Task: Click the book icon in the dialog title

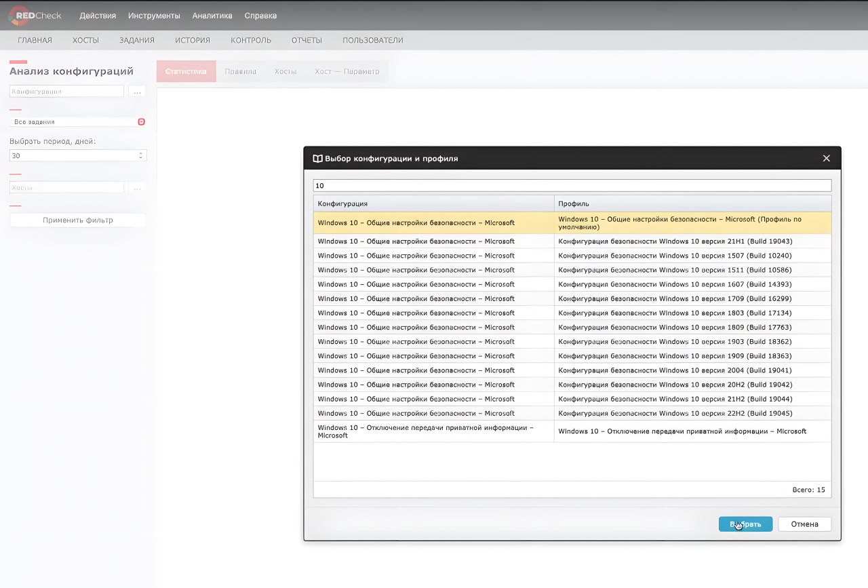Action: (x=317, y=158)
